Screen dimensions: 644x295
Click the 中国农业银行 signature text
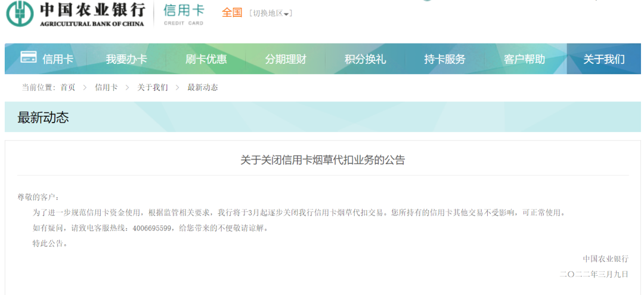point(606,259)
